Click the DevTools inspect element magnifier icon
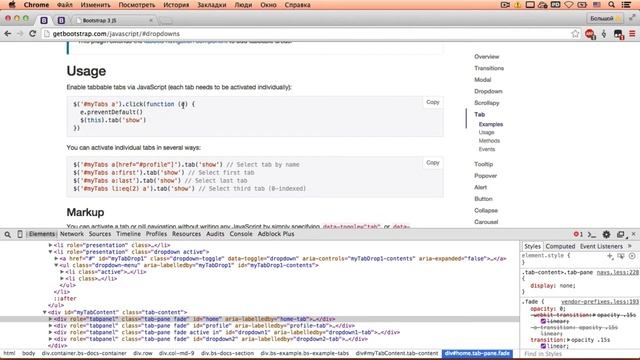640x360 pixels. (x=8, y=234)
